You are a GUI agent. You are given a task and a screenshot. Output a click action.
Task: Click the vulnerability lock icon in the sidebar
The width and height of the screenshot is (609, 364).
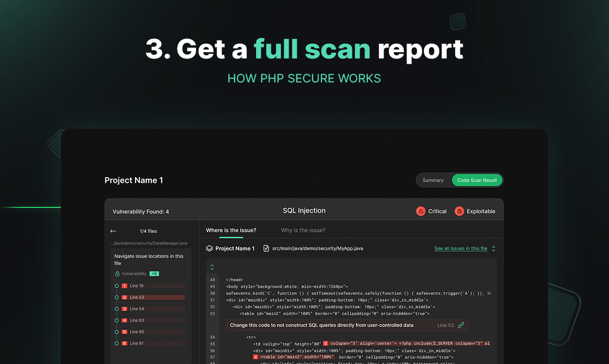tap(118, 273)
